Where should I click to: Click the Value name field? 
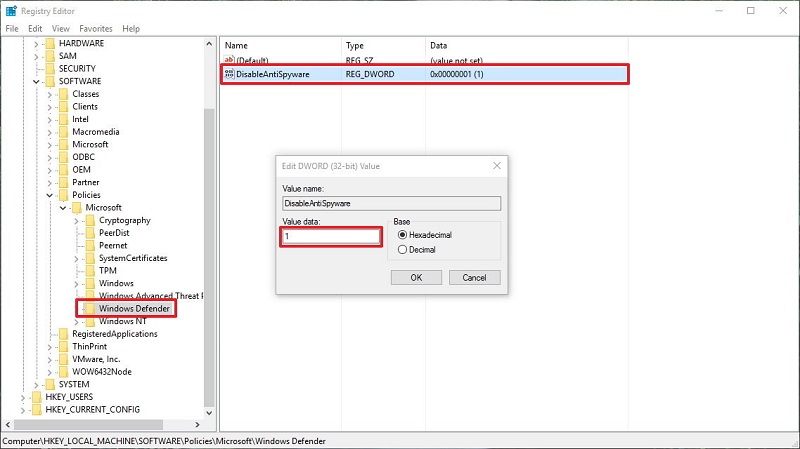coord(391,203)
